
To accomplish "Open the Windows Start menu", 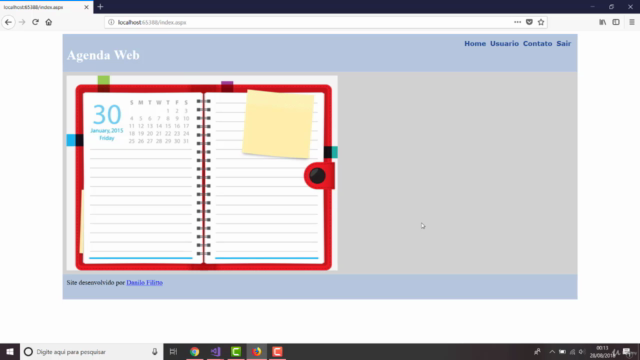I will pos(10,351).
